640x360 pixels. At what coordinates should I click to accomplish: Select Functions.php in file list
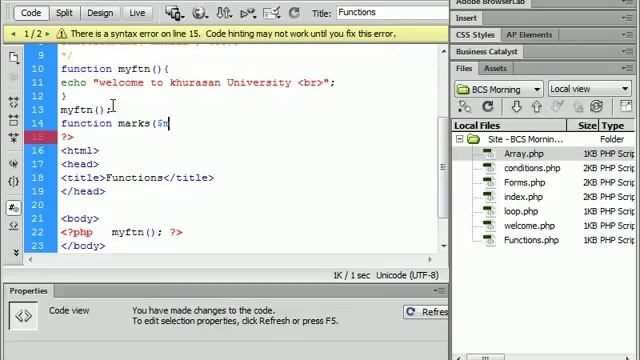click(531, 240)
